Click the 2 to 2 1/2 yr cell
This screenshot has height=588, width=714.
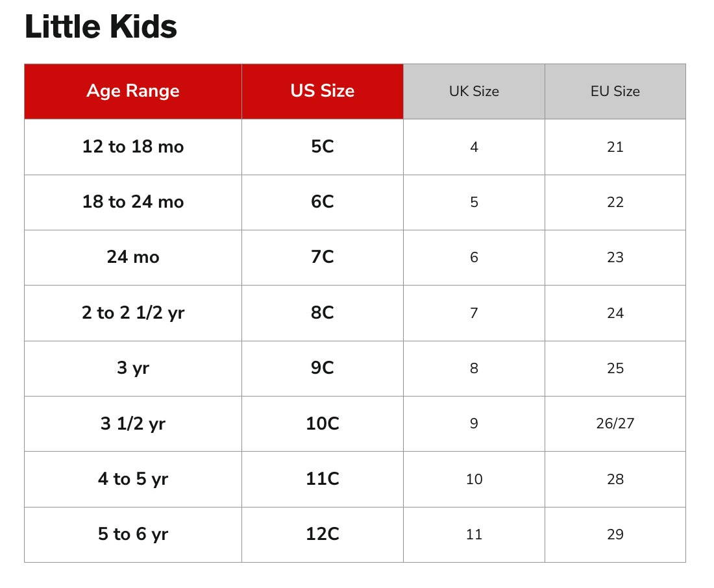click(133, 313)
